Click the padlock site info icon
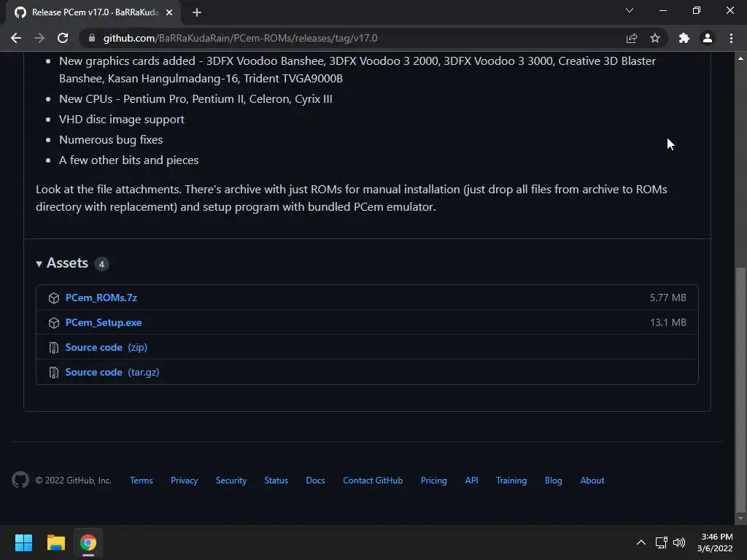747x560 pixels. (91, 38)
